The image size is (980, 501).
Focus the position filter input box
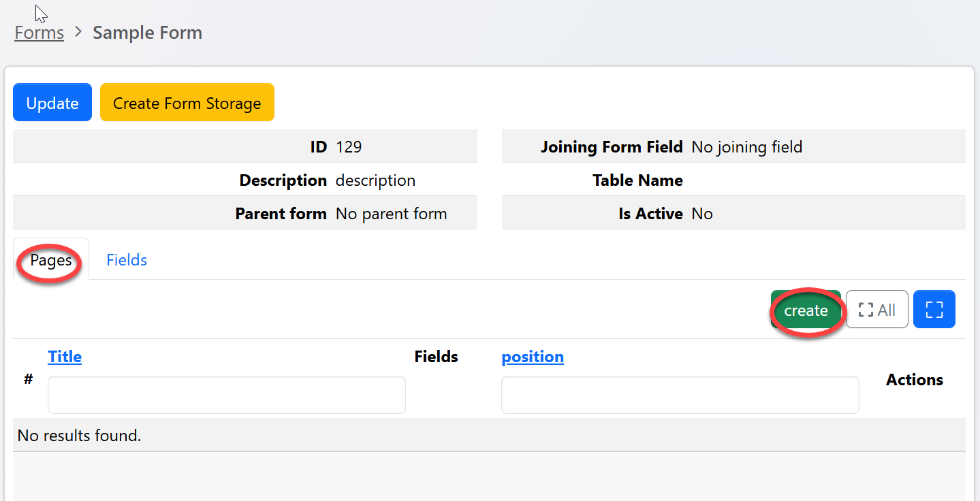click(680, 395)
